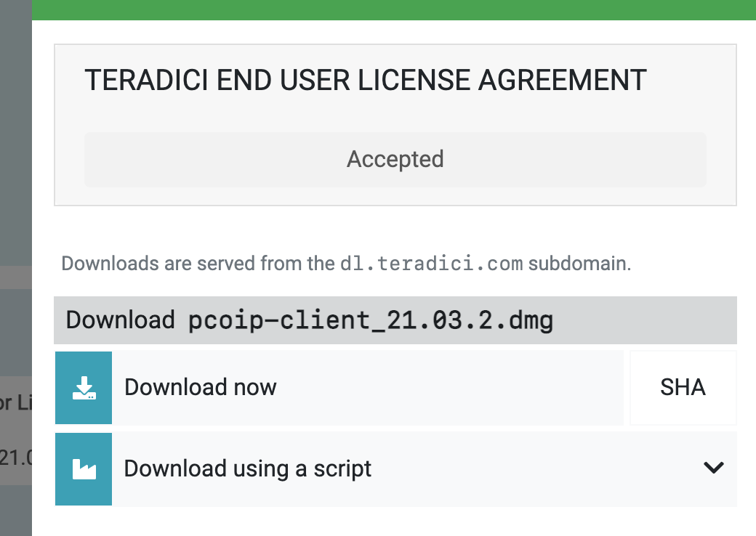Click the word Download in gray header bar
Image resolution: width=756 pixels, height=536 pixels.
[x=120, y=320]
